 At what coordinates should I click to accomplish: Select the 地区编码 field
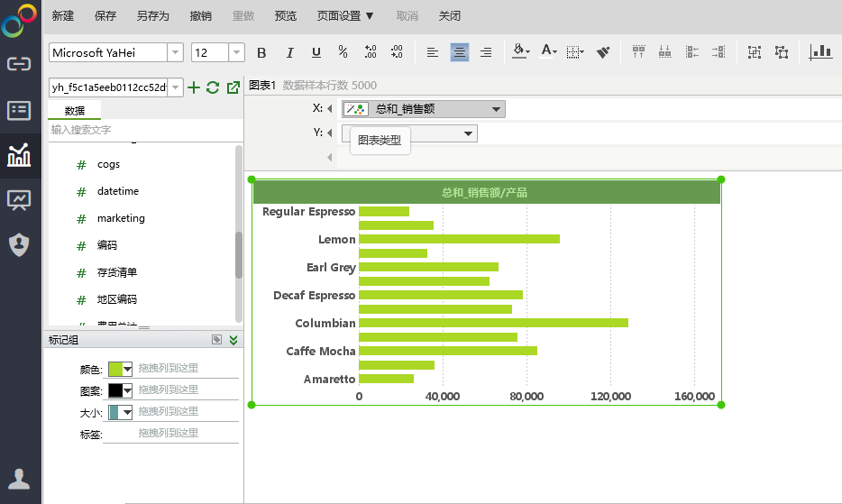click(x=117, y=299)
